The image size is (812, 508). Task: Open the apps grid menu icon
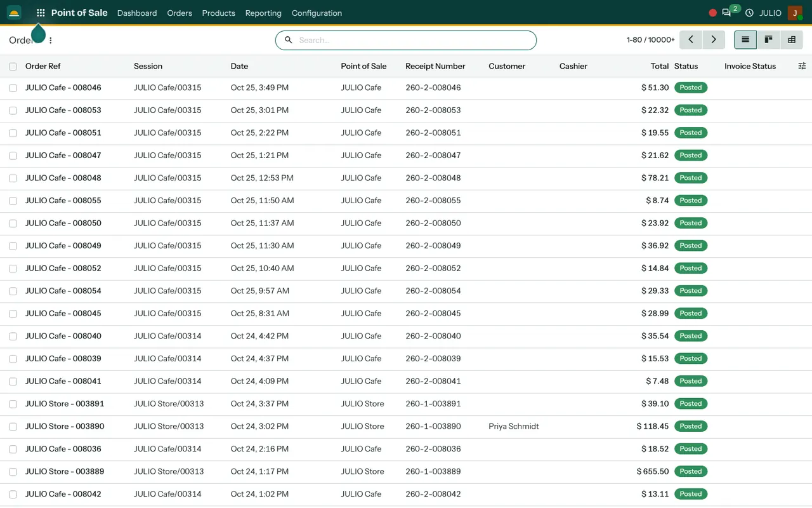coord(41,13)
